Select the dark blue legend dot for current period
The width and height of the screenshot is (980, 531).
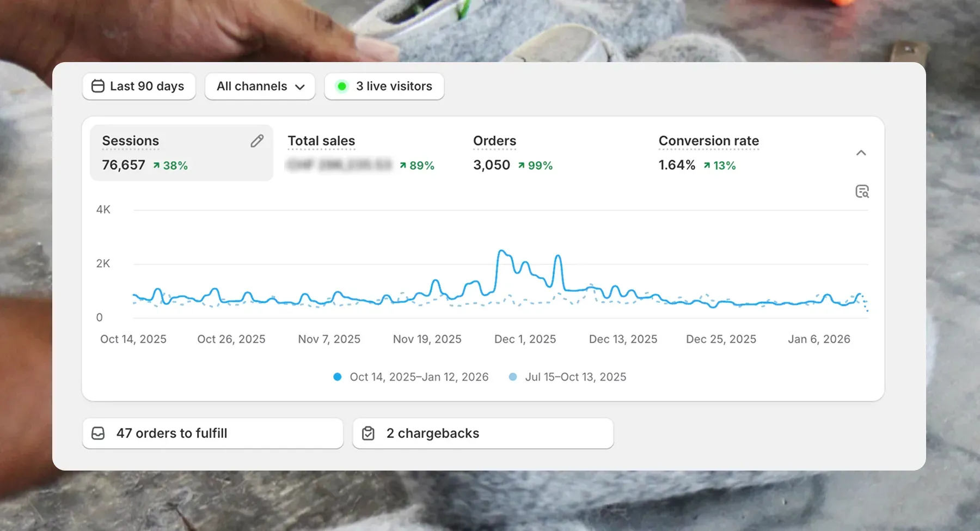[x=338, y=376]
